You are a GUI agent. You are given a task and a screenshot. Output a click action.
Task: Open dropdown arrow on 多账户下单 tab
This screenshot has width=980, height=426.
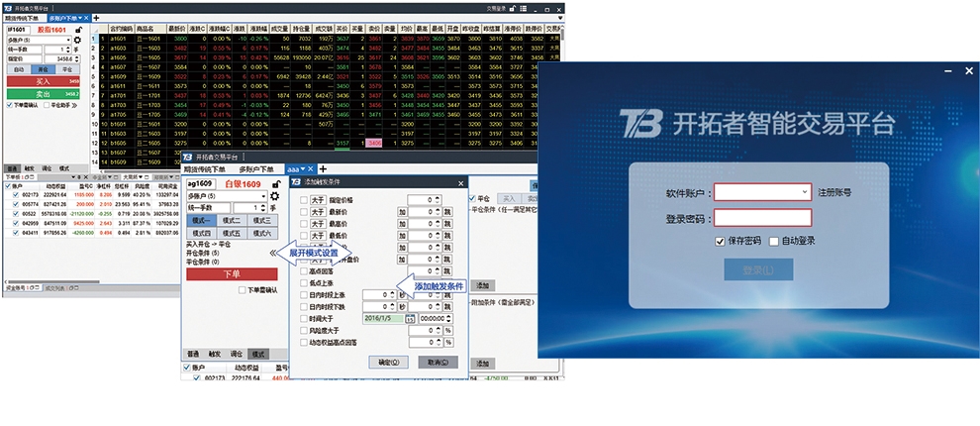click(80, 18)
